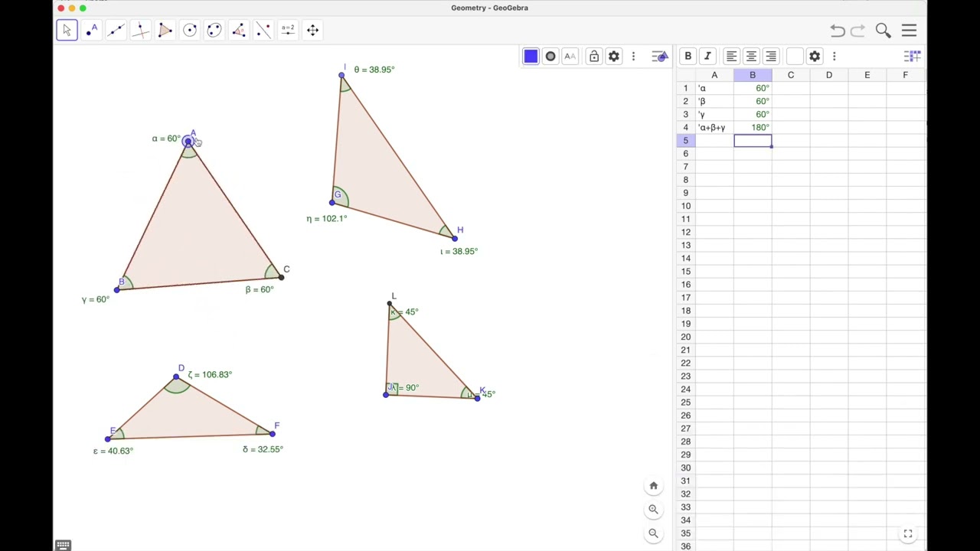This screenshot has height=551, width=980.
Task: Toggle the spreadsheet view style bar
Action: click(x=912, y=57)
